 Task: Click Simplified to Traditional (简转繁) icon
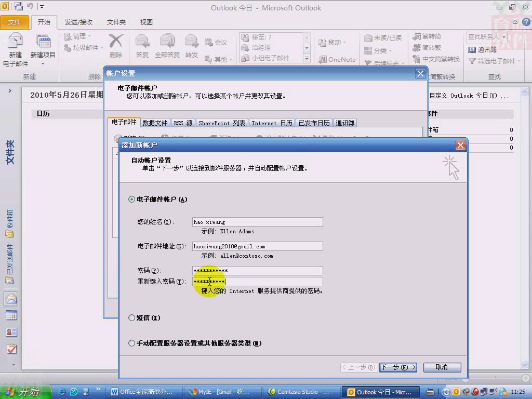click(x=427, y=47)
